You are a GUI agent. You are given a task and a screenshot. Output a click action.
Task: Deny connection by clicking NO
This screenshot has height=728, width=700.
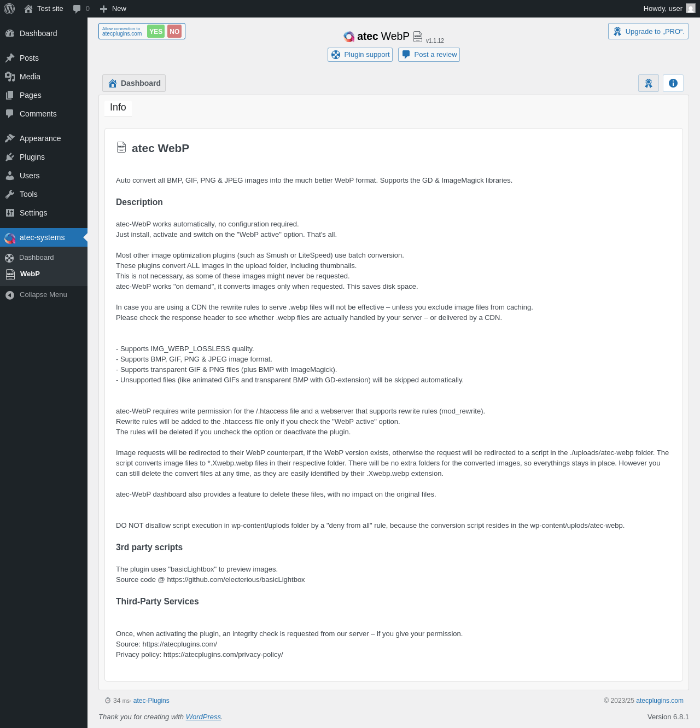tap(174, 31)
